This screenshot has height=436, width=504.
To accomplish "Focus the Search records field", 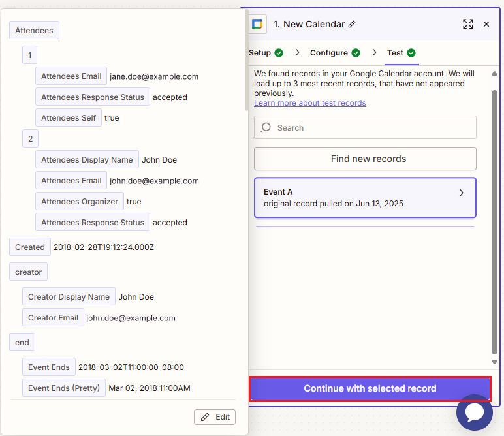I will click(365, 127).
